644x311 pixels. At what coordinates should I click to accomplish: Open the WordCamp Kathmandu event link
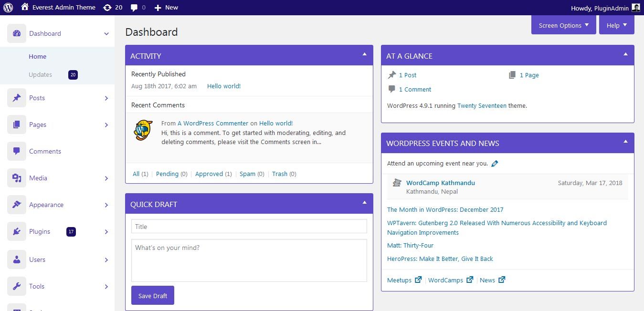[x=441, y=183]
